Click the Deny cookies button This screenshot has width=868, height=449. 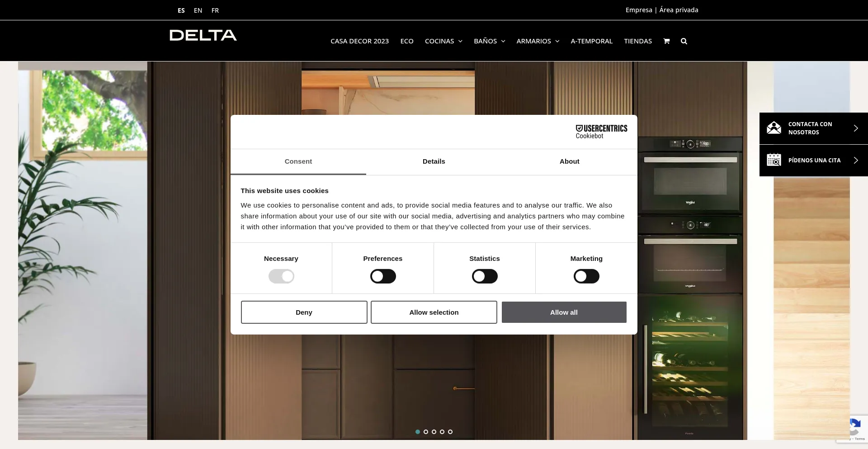point(304,312)
